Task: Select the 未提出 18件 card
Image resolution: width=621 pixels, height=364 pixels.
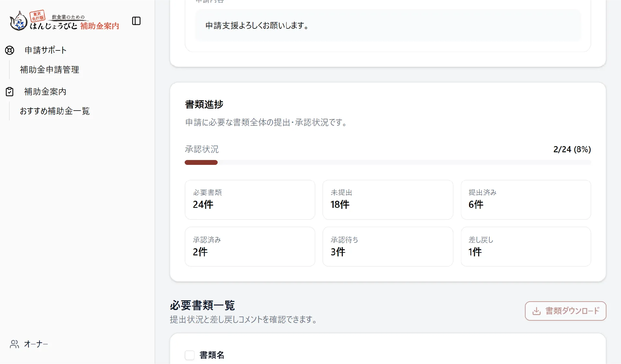Action: [387, 200]
